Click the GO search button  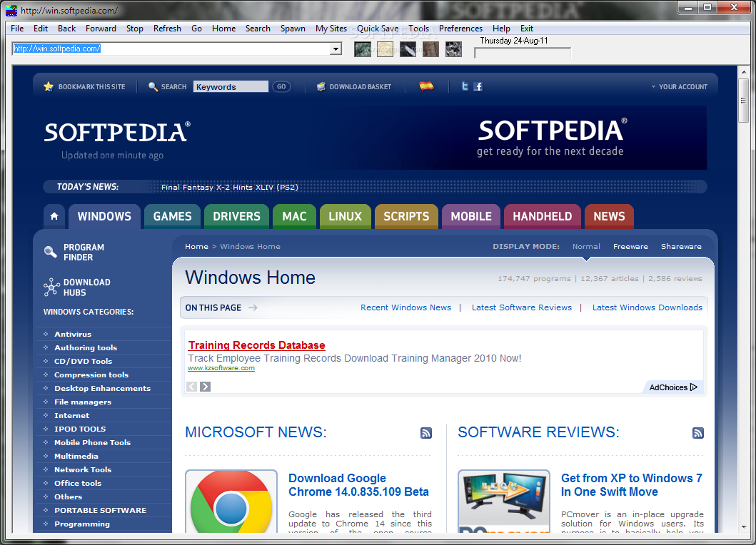pos(281,87)
